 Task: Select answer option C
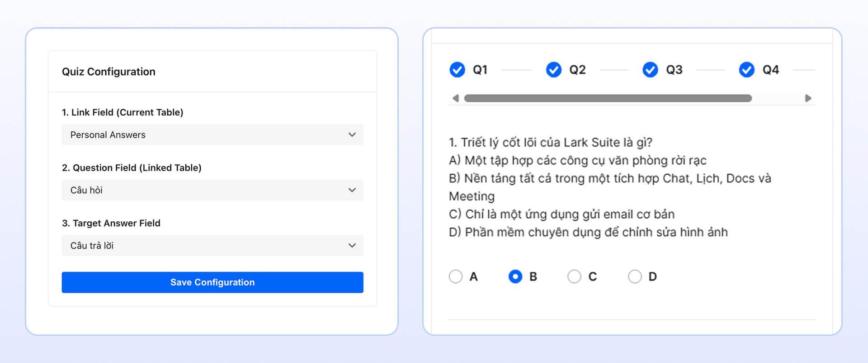[x=575, y=276]
